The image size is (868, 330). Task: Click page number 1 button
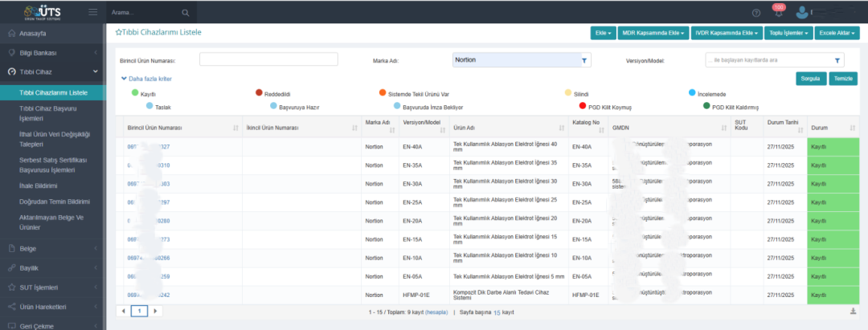[140, 312]
